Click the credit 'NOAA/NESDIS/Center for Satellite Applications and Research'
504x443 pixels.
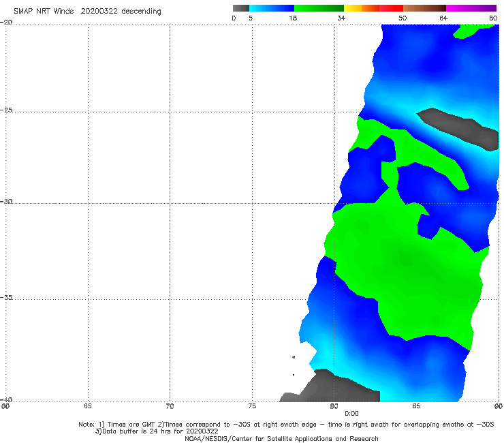point(281,438)
